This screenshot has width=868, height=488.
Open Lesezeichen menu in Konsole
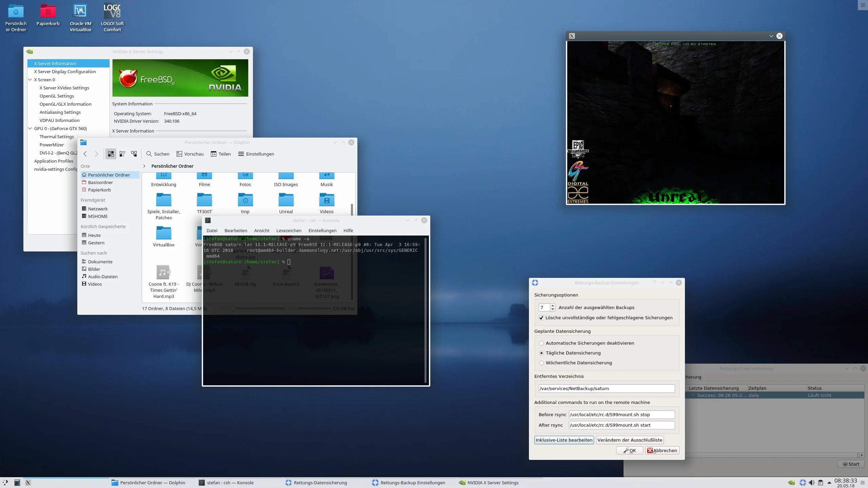coord(289,230)
